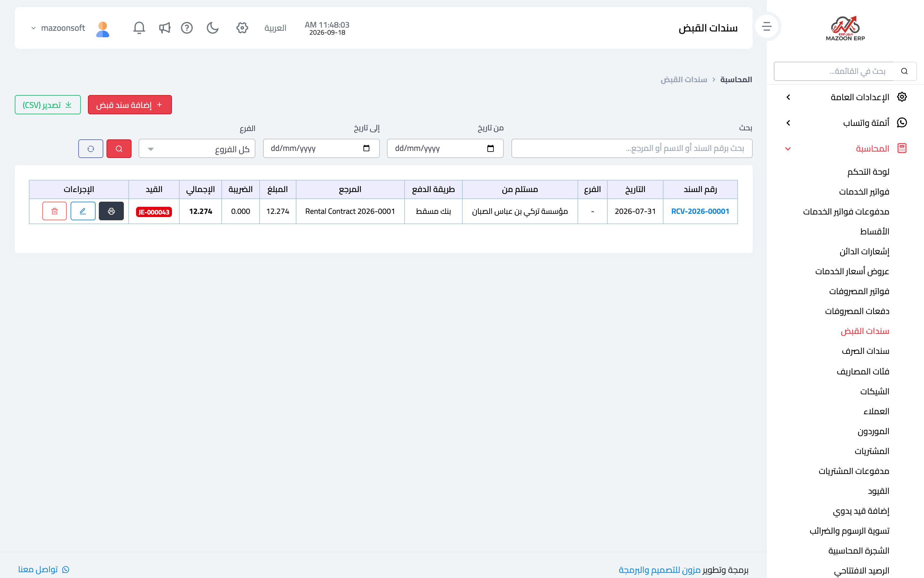
Task: Open دفعات المصروفات menu item
Action: pos(857,311)
